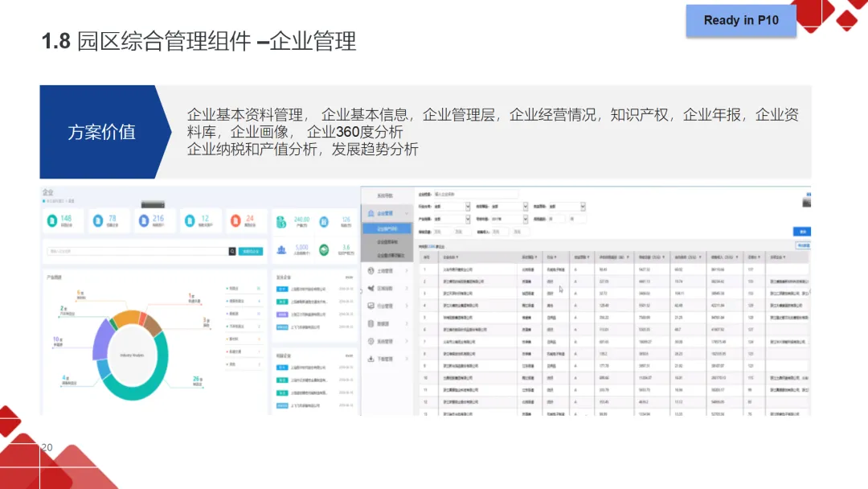Click the teal segment of the donut chart
The height and width of the screenshot is (489, 868).
(158, 377)
